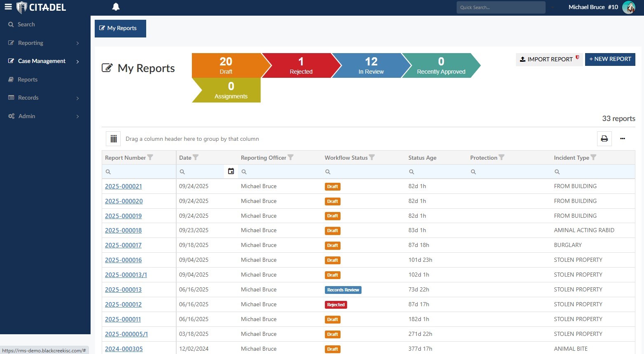644x354 pixels.
Task: Open the notifications bell icon
Action: click(x=116, y=7)
